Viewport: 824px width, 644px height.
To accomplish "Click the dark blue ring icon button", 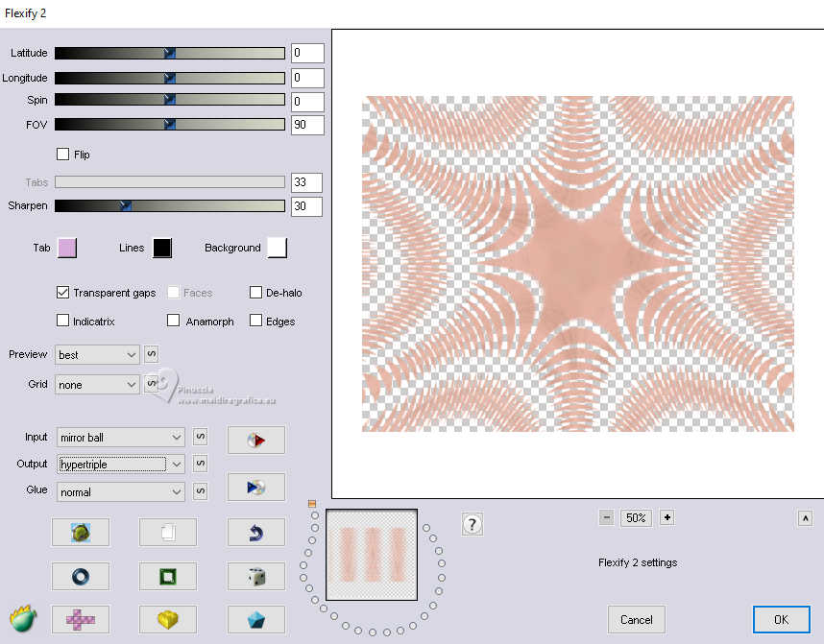I will pyautogui.click(x=81, y=576).
